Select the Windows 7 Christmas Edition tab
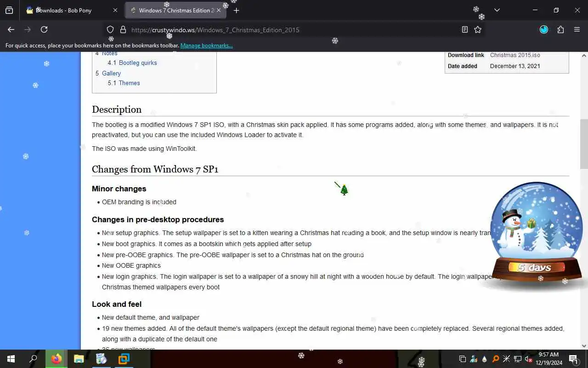This screenshot has height=368, width=588. [176, 10]
